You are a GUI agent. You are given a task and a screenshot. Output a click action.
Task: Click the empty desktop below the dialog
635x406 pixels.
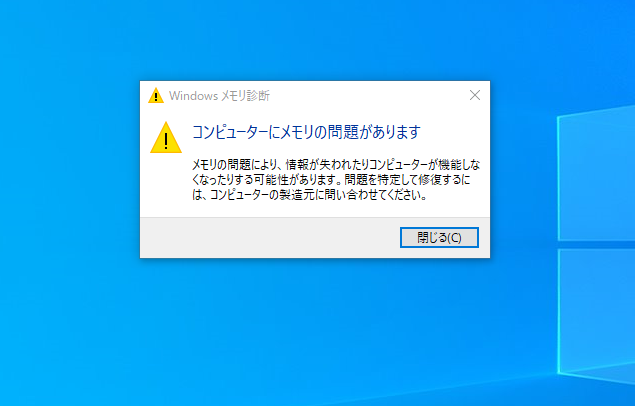[x=315, y=332]
